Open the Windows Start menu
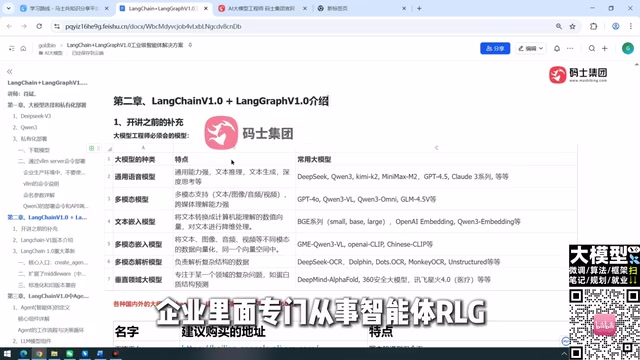640x360 pixels. click(x=7, y=353)
